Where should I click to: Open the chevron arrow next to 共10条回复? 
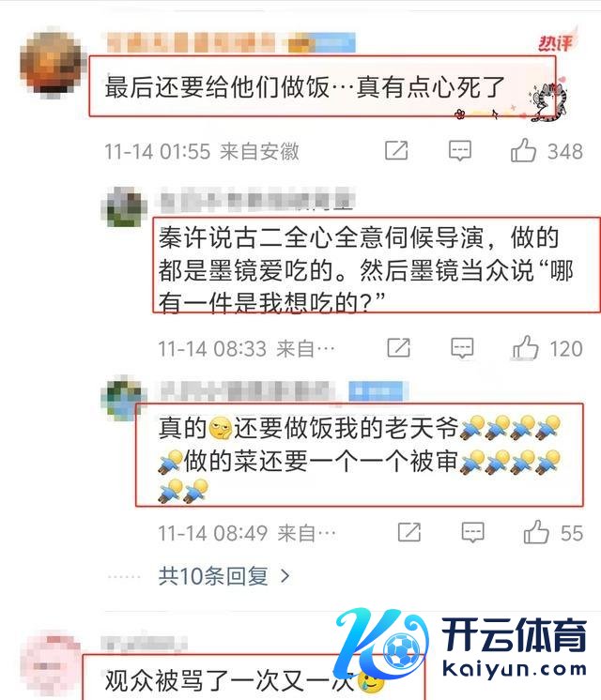(x=285, y=576)
